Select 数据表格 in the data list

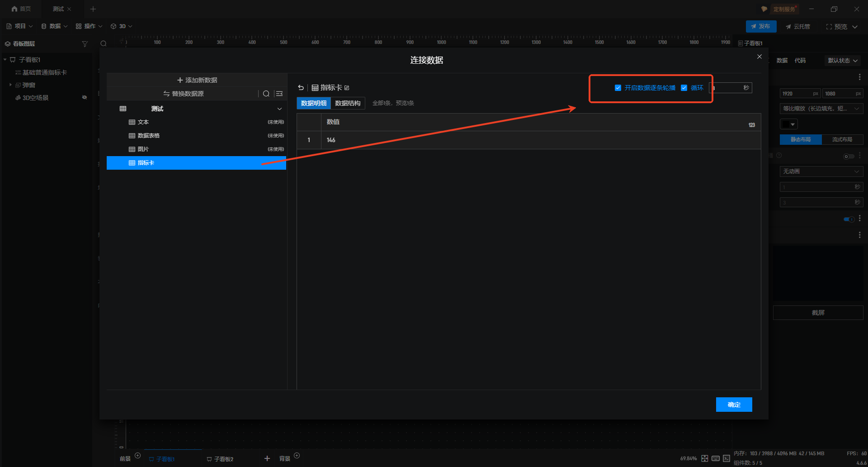(149, 136)
